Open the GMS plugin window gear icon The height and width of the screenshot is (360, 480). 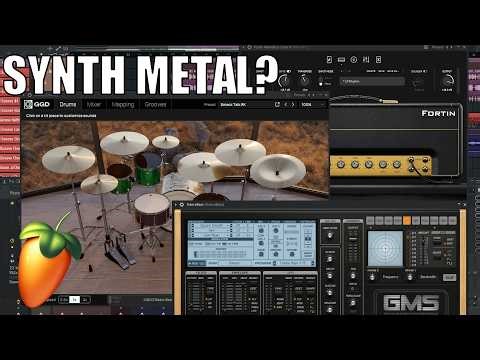182,204
